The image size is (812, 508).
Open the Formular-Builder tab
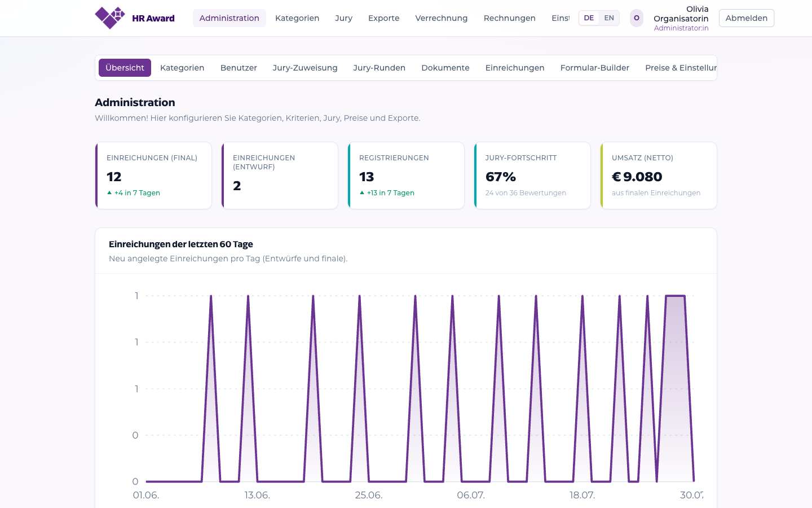(x=595, y=68)
